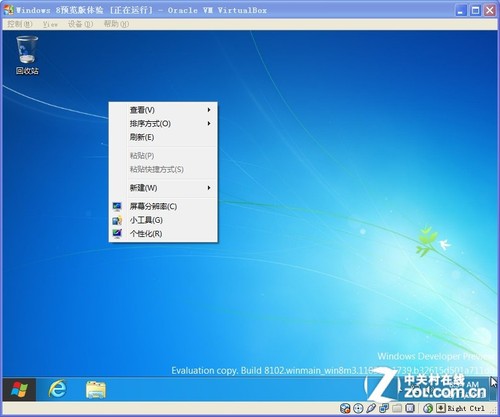Open File Explorer from the taskbar
Viewport: 500px width, 417px height.
coord(96,389)
